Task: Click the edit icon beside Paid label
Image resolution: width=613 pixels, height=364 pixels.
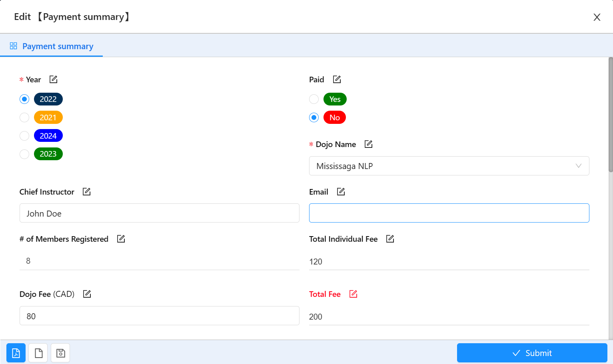Action: tap(337, 79)
